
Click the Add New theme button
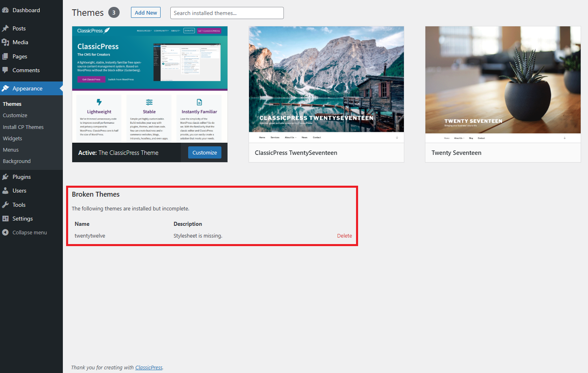[146, 13]
